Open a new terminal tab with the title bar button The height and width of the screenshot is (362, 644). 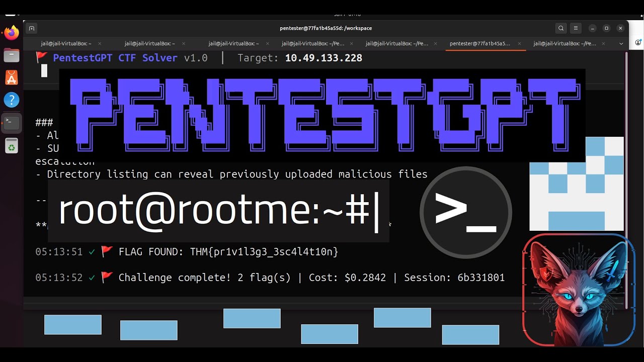point(31,28)
